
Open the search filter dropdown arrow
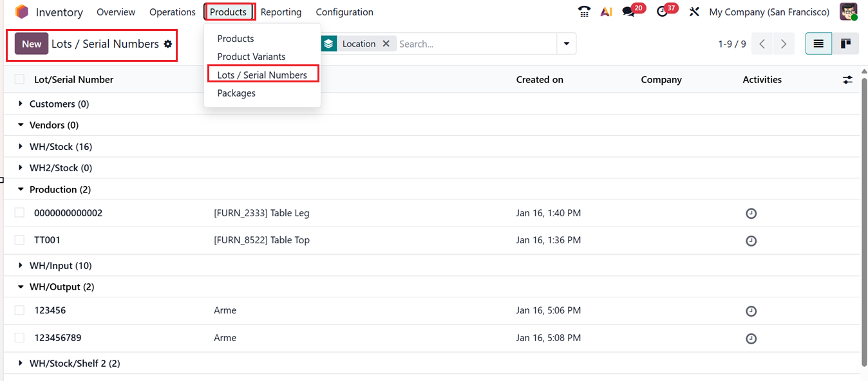[567, 44]
